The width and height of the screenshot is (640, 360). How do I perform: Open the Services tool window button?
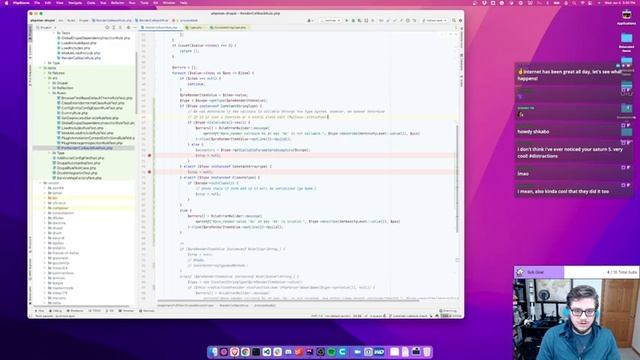pyautogui.click(x=147, y=311)
